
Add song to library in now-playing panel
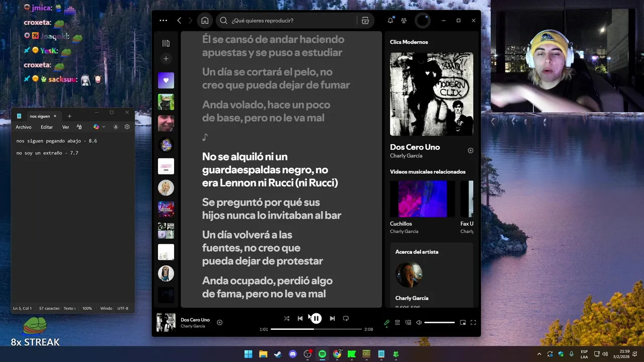tap(470, 150)
